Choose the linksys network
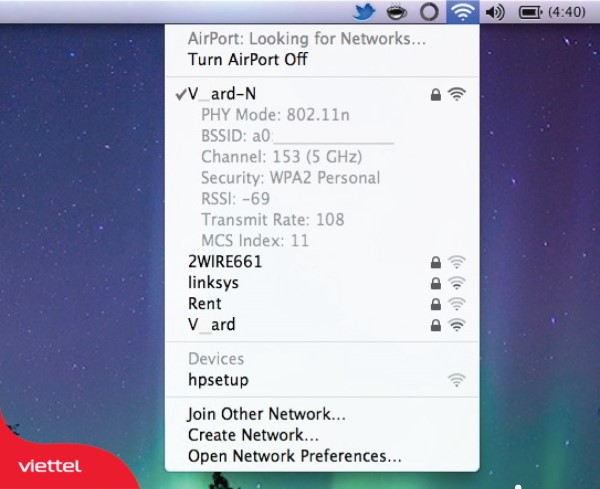 (213, 283)
